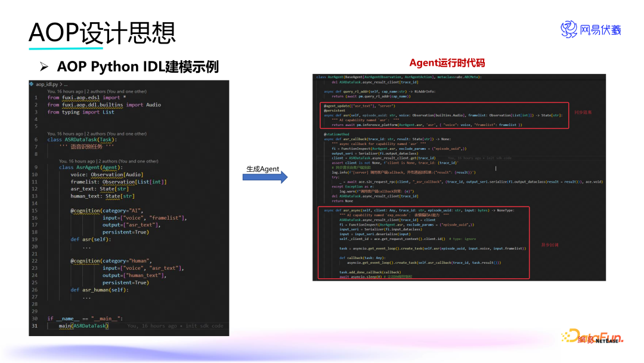Click the '生成Agent' label
The image size is (644, 363).
point(262,169)
